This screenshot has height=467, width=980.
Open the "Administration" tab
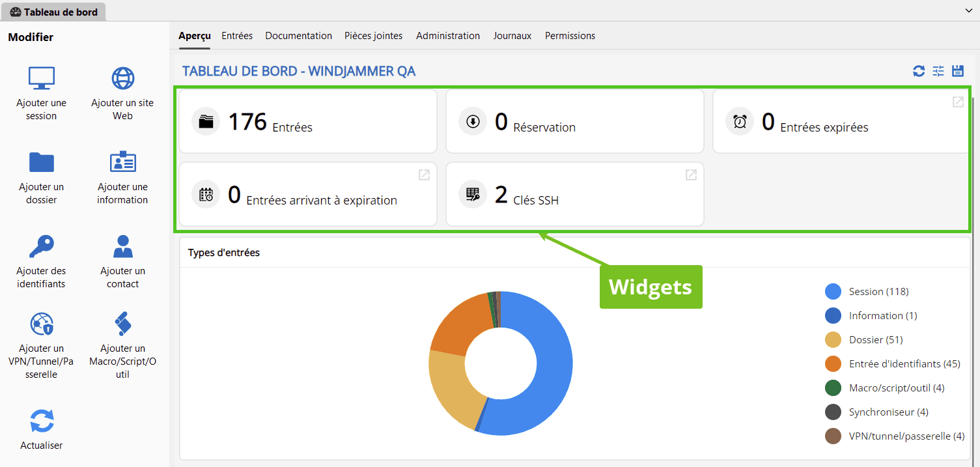click(447, 36)
